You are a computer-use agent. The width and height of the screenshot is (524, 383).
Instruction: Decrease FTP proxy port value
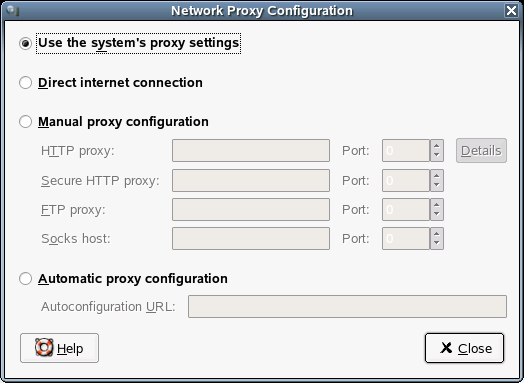click(436, 215)
